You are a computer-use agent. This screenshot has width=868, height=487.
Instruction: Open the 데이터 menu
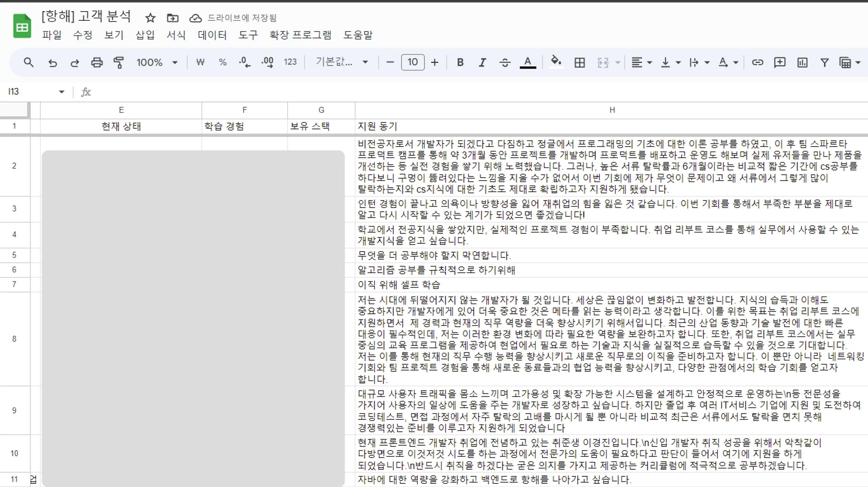click(x=212, y=35)
